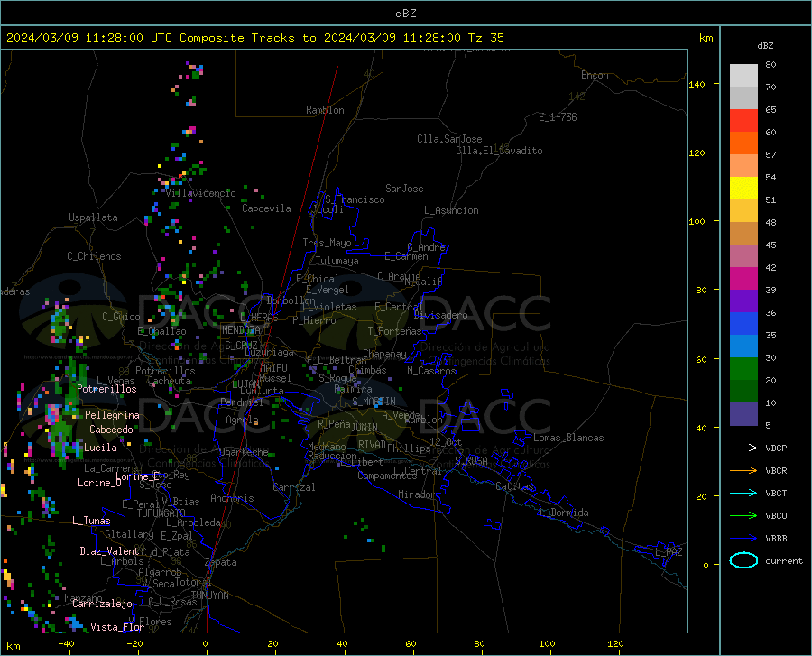Screen dimensions: 812x656
Task: Click the Capdevila place label
Action: (x=266, y=208)
